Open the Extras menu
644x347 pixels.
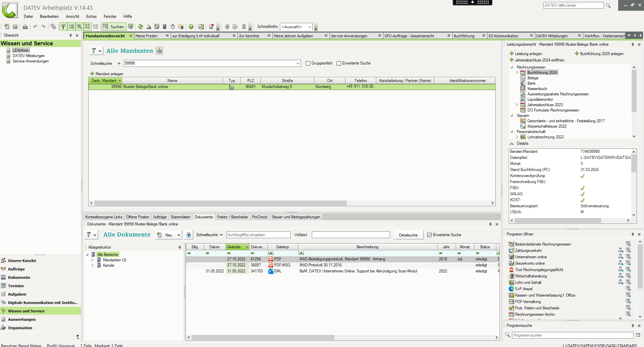coord(91,16)
